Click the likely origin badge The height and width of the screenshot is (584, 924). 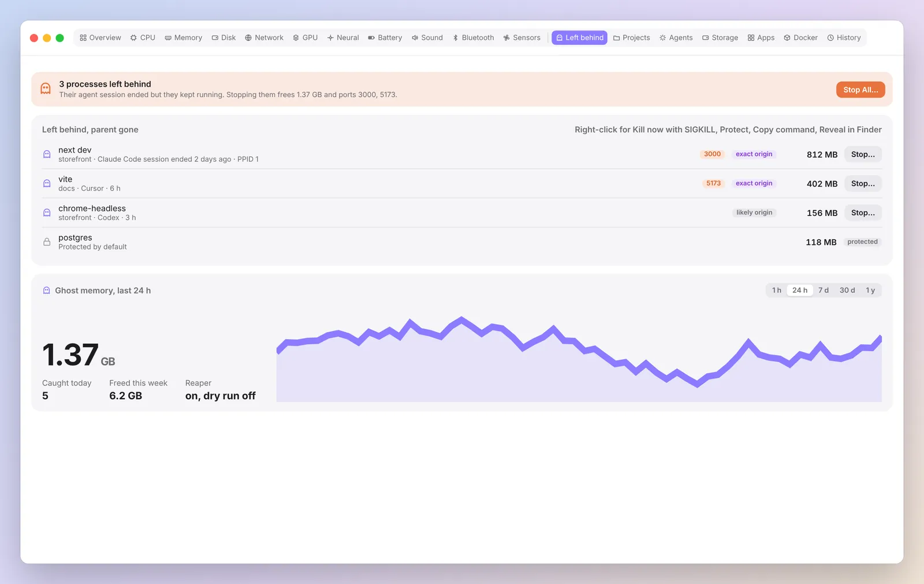pyautogui.click(x=754, y=213)
